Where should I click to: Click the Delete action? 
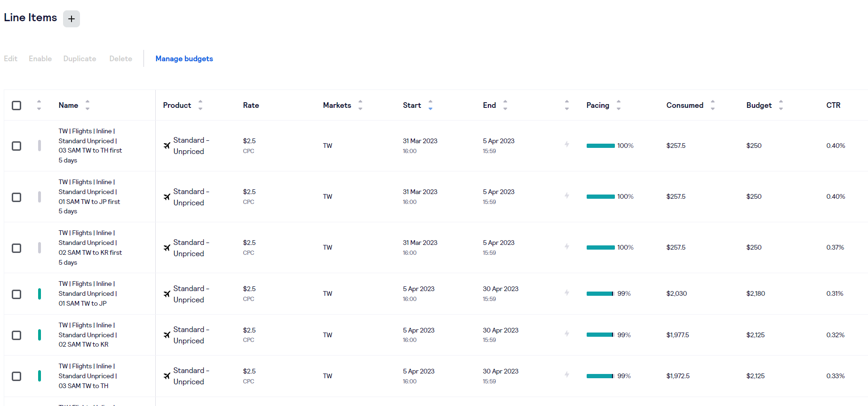[x=121, y=58]
